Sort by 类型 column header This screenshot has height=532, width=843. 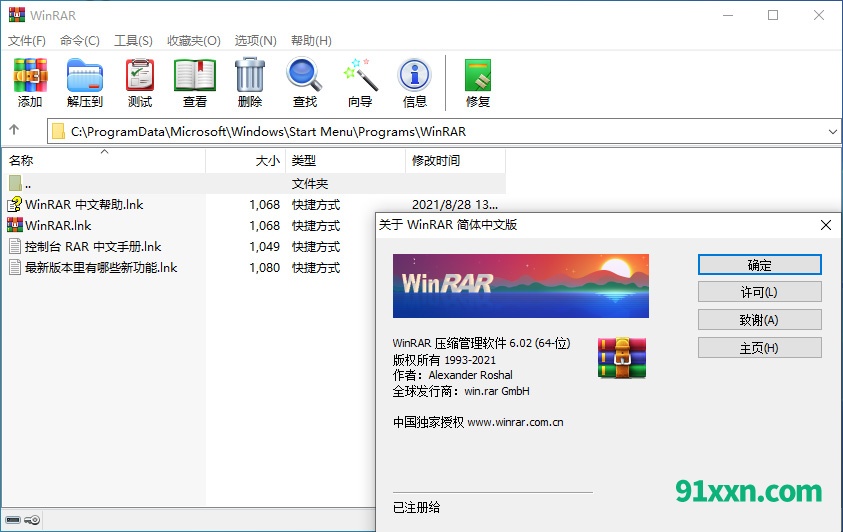point(345,161)
